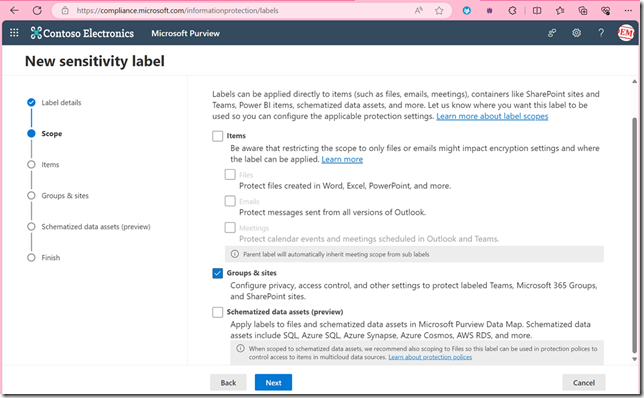
Task: Open Learn more about label scopes link
Action: point(492,116)
